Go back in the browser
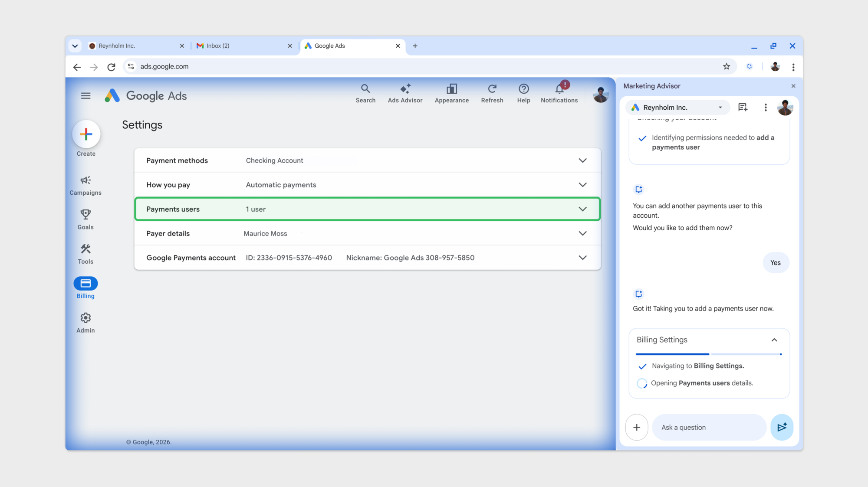Viewport: 868px width, 487px height. [x=77, y=67]
